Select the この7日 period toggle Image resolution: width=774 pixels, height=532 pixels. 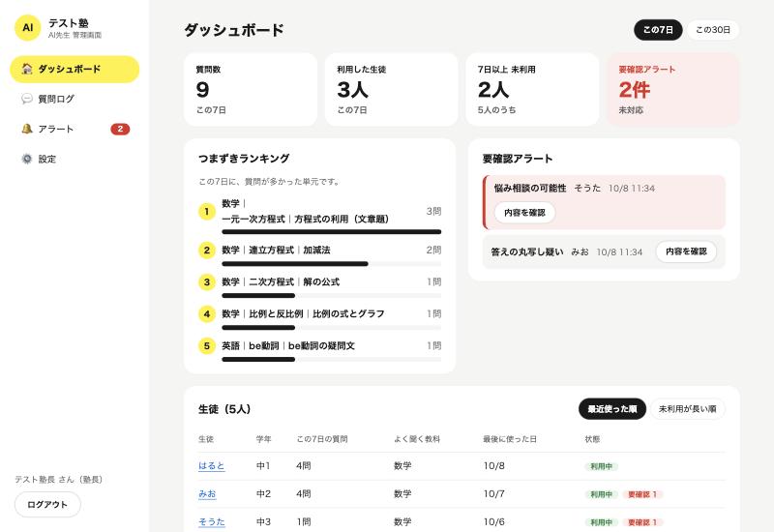tap(658, 30)
